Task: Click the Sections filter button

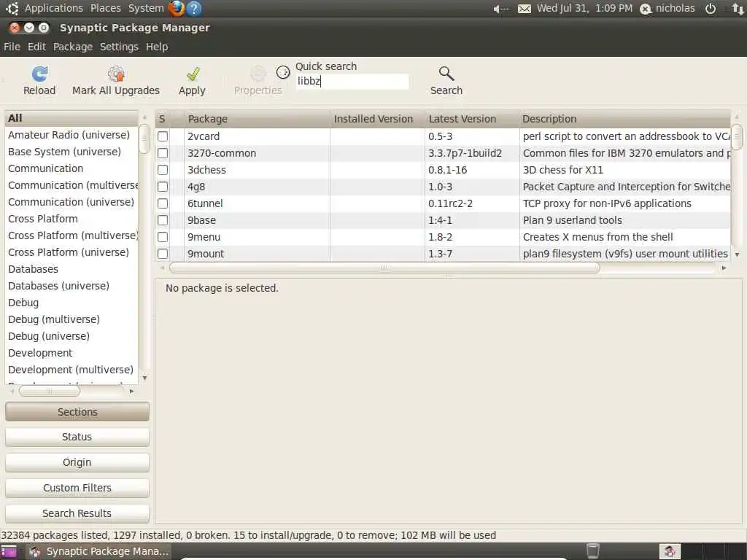Action: point(77,412)
